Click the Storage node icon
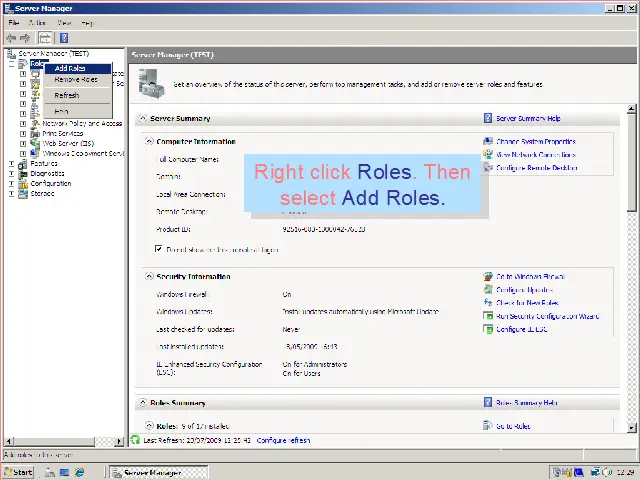Image resolution: width=640 pixels, height=480 pixels. click(x=23, y=194)
